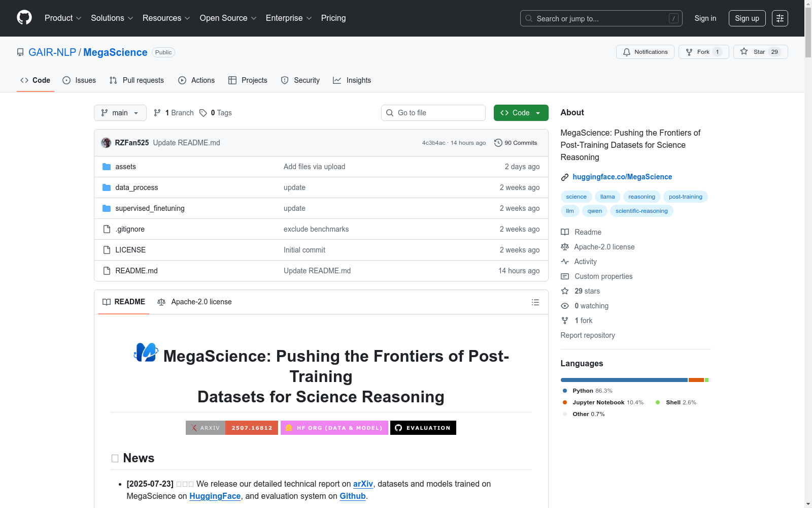Open the README outline list icon

(x=535, y=302)
